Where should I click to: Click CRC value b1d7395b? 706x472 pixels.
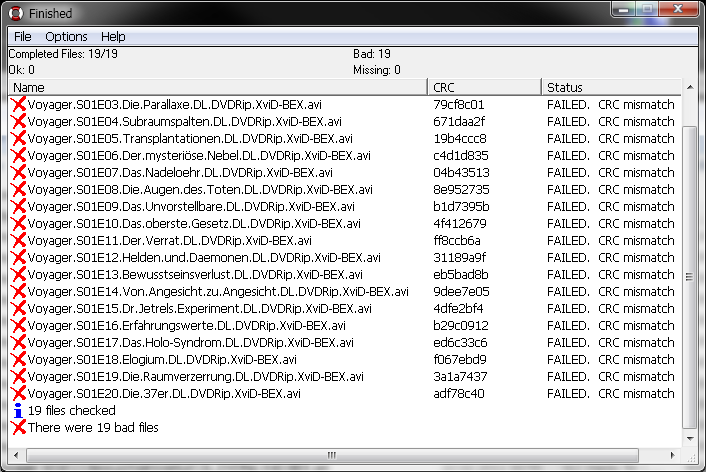tap(461, 207)
